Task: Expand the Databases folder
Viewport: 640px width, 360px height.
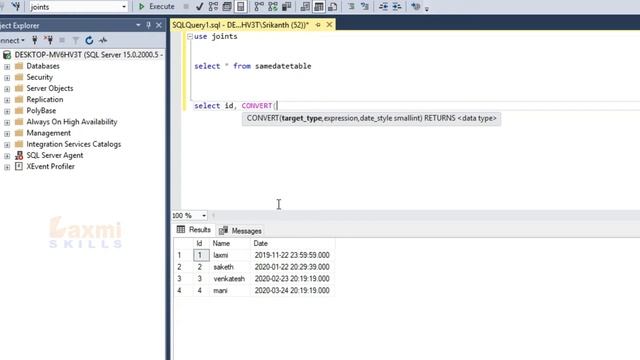Action: tap(7, 67)
